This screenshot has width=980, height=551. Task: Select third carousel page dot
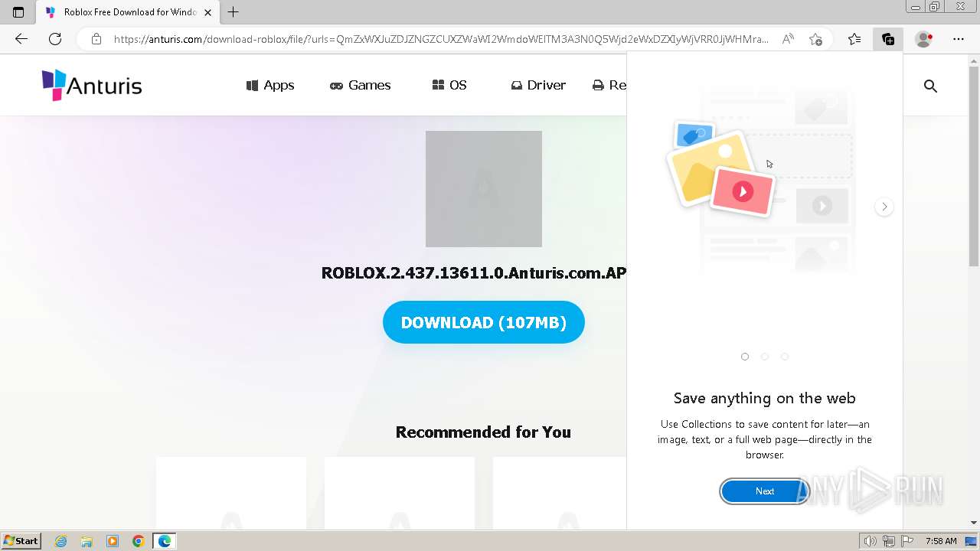tap(785, 357)
